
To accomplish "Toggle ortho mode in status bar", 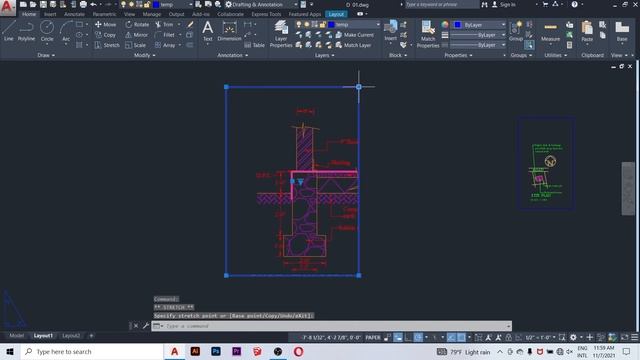I will (408, 338).
